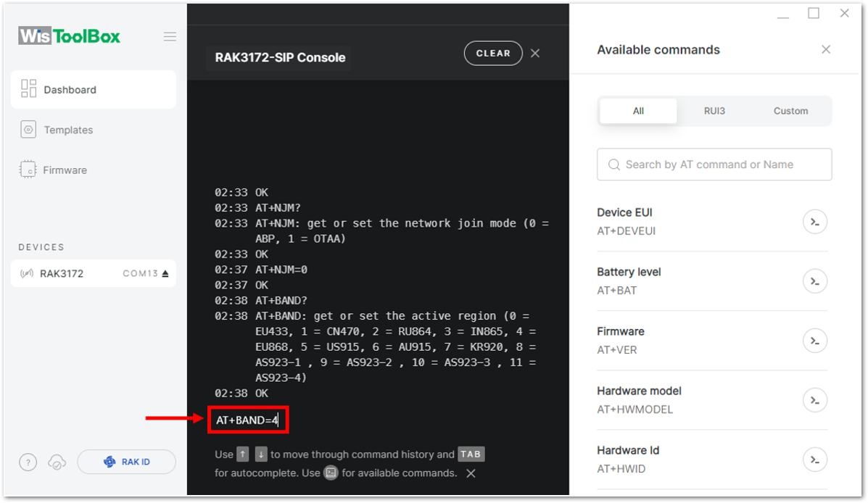Click the TAB key hint

[x=471, y=454]
